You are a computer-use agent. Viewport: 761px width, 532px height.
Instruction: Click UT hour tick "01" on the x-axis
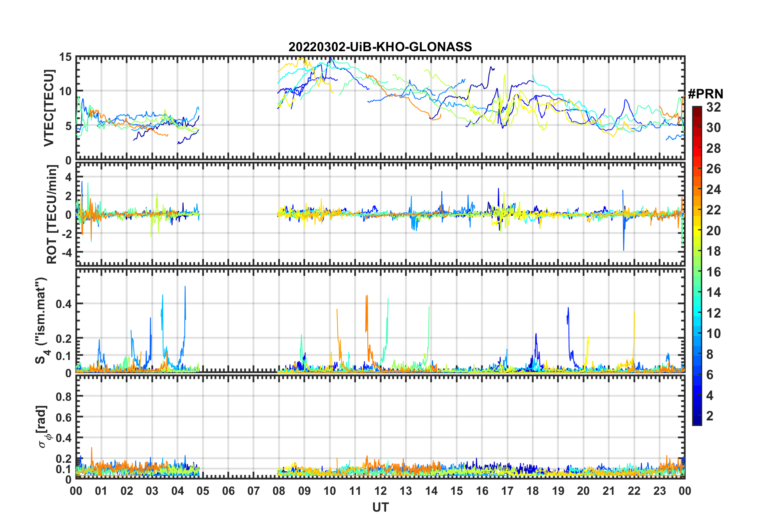pyautogui.click(x=101, y=491)
